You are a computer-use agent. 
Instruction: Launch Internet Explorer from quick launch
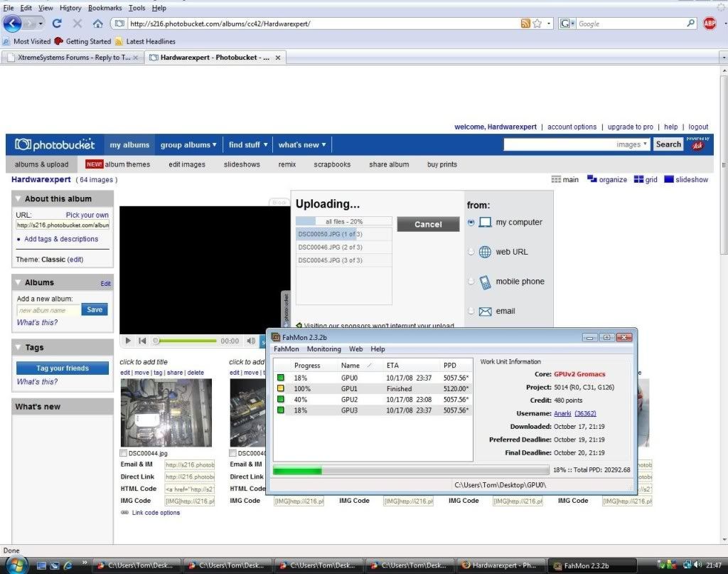(68, 565)
